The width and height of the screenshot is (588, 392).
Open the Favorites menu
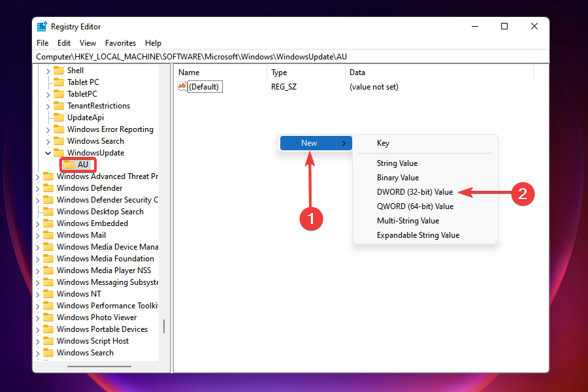point(120,43)
